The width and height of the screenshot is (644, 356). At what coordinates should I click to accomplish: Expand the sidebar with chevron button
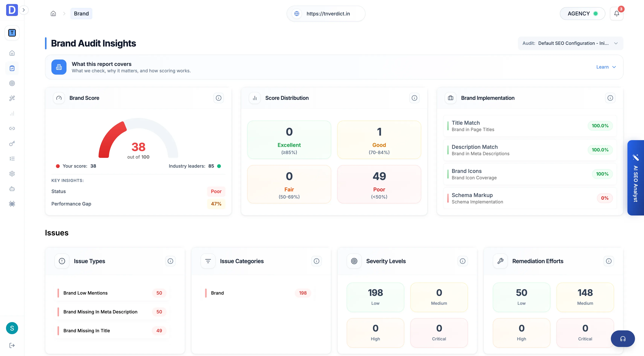24,10
